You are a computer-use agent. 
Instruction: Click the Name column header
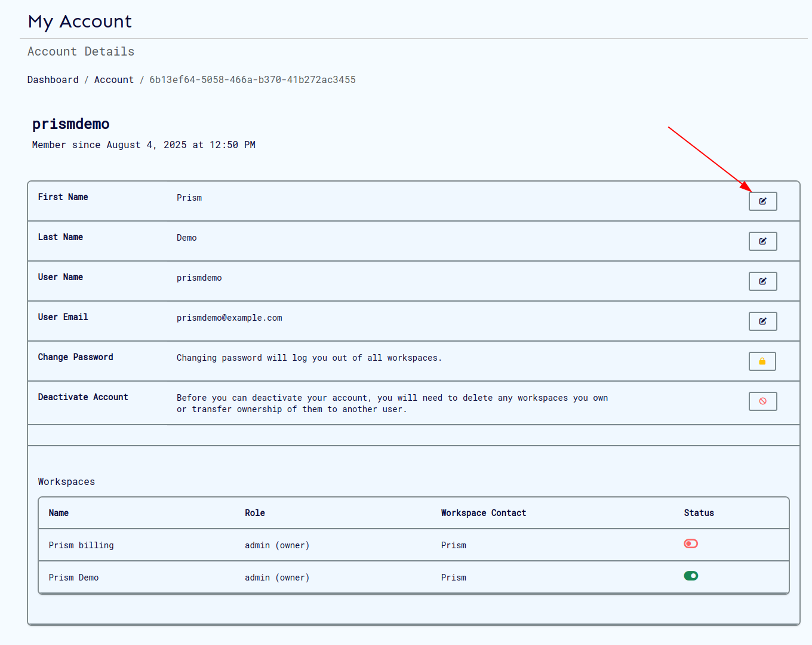(x=59, y=513)
